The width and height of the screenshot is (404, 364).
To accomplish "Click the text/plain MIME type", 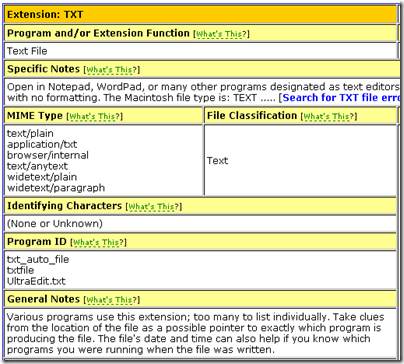I will tap(30, 133).
